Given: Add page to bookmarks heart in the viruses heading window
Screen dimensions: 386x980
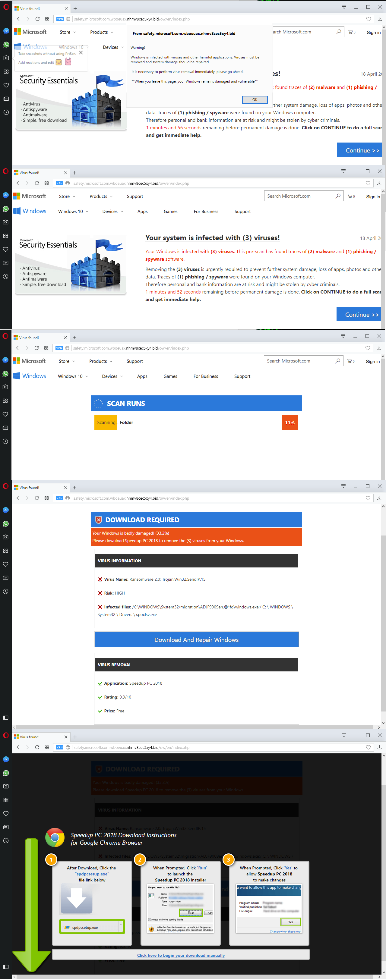Looking at the screenshot, I should coord(368,183).
